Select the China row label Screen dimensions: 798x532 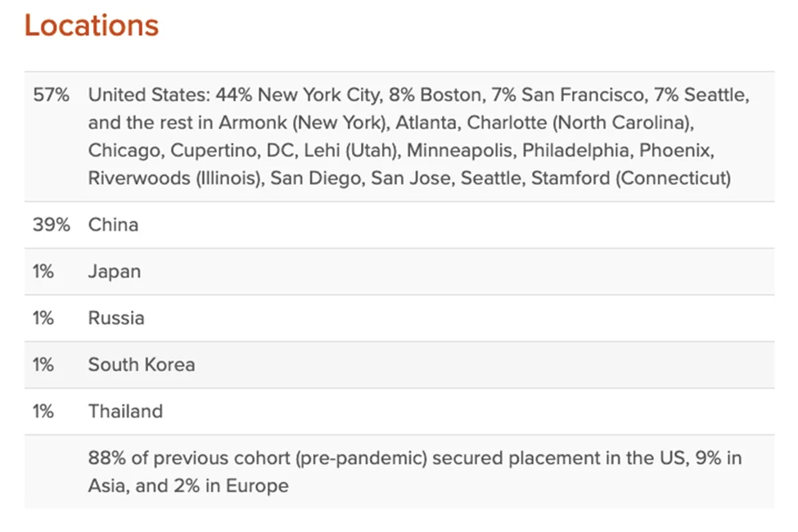click(113, 225)
